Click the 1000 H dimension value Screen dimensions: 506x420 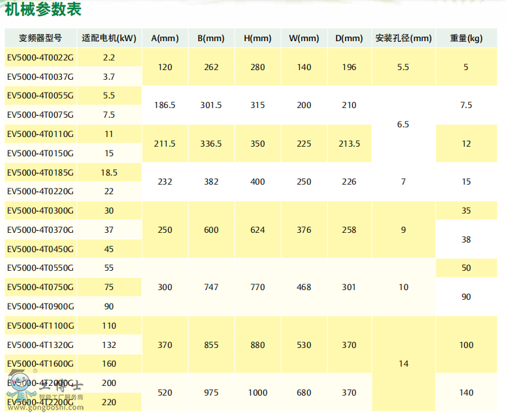[x=258, y=392]
